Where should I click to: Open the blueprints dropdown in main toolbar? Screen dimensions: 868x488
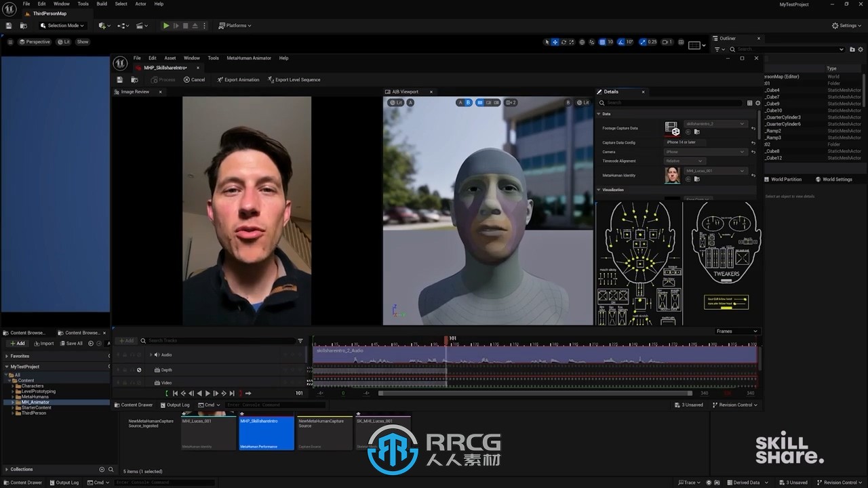pyautogui.click(x=123, y=26)
